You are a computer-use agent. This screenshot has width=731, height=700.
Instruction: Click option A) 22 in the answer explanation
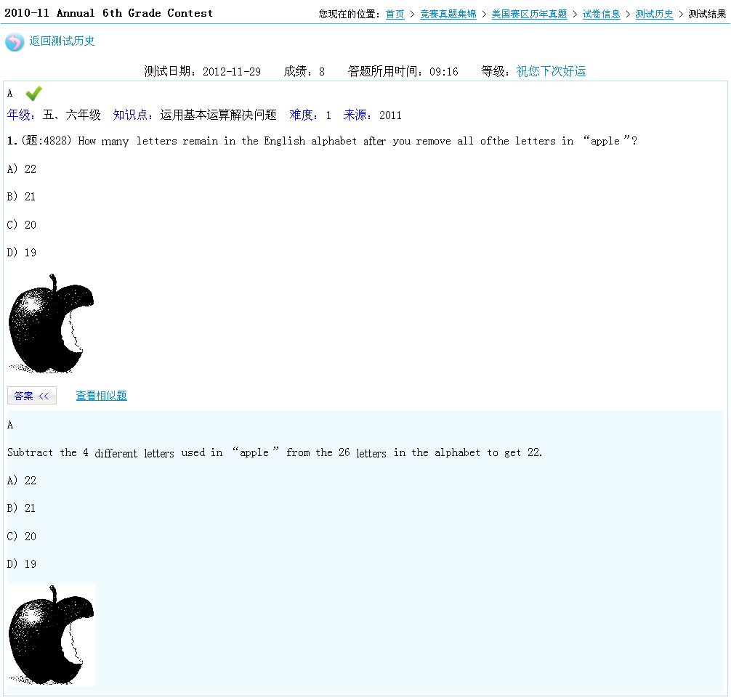pyautogui.click(x=22, y=481)
